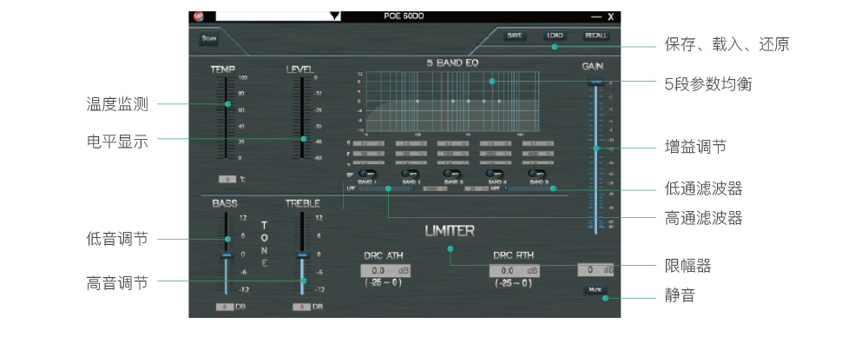Image resolution: width=868 pixels, height=337 pixels.
Task: Toggle the BAND 1 bypass switch
Action: click(366, 174)
